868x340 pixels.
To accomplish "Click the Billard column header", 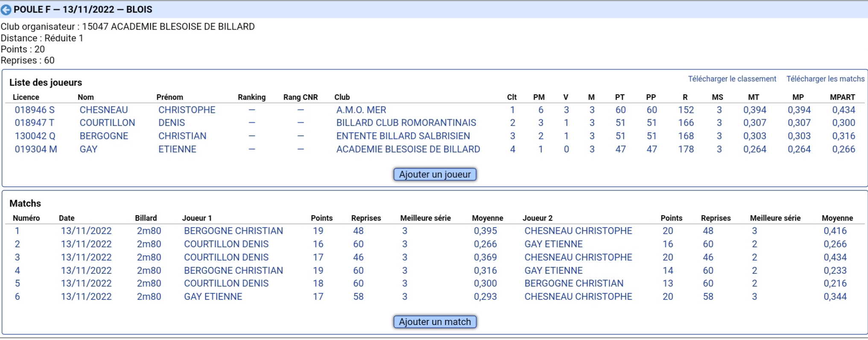I will (x=146, y=218).
